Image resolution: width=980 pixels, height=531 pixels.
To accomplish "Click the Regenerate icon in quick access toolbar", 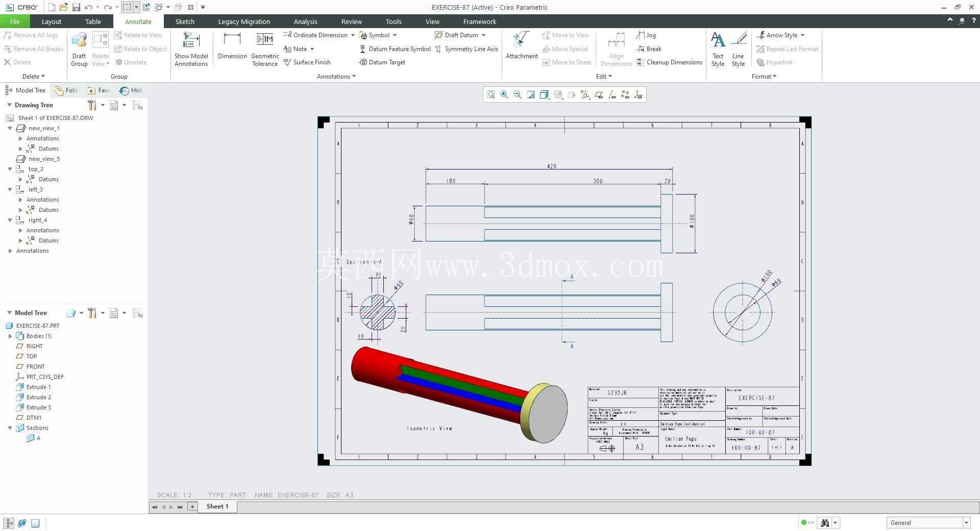I will pyautogui.click(x=146, y=7).
